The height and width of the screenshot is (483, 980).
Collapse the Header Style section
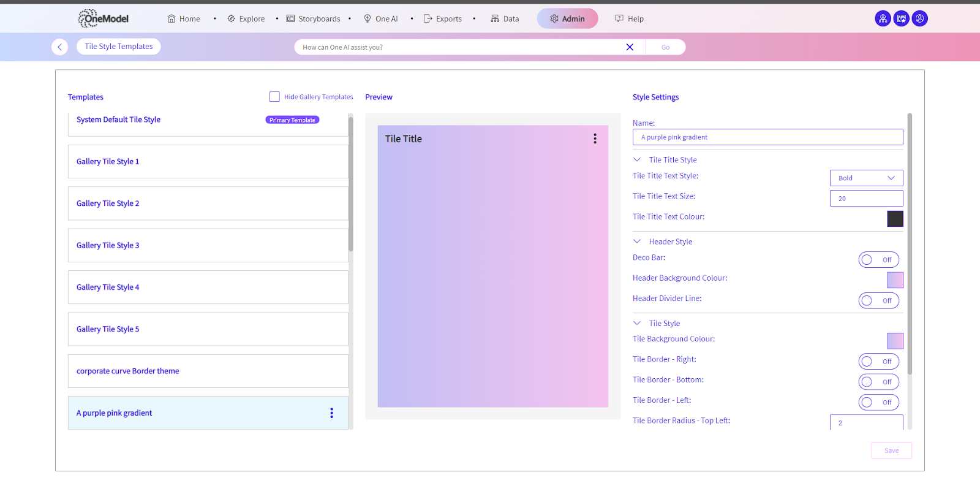coord(637,241)
